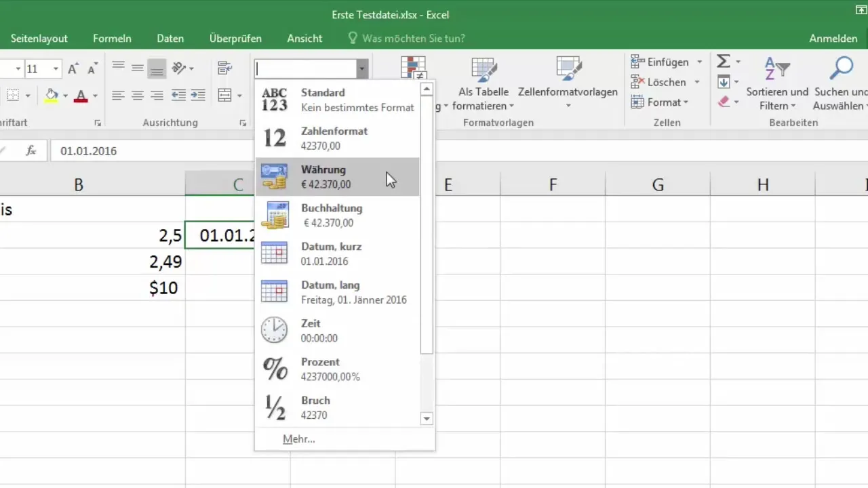Switch to the Seitenlayout tab
This screenshot has width=868, height=488.
tap(38, 39)
